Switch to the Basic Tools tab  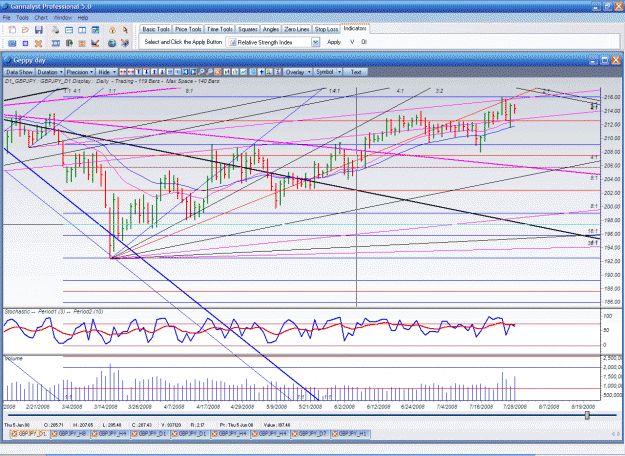(156, 29)
